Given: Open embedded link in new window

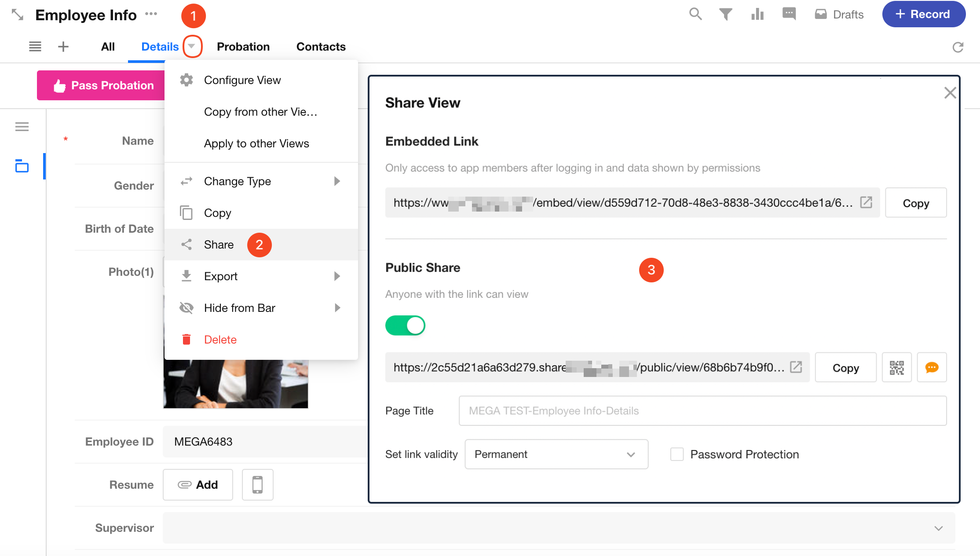Looking at the screenshot, I should 866,202.
